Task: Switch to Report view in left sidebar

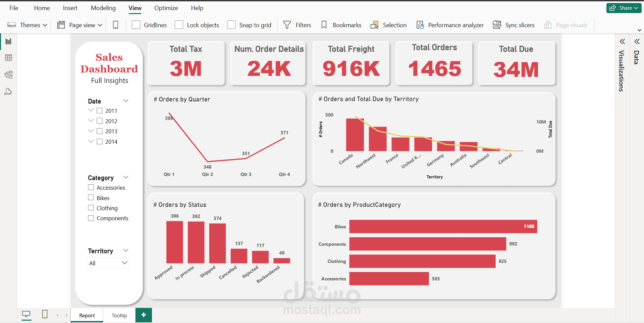Action: 8,41
